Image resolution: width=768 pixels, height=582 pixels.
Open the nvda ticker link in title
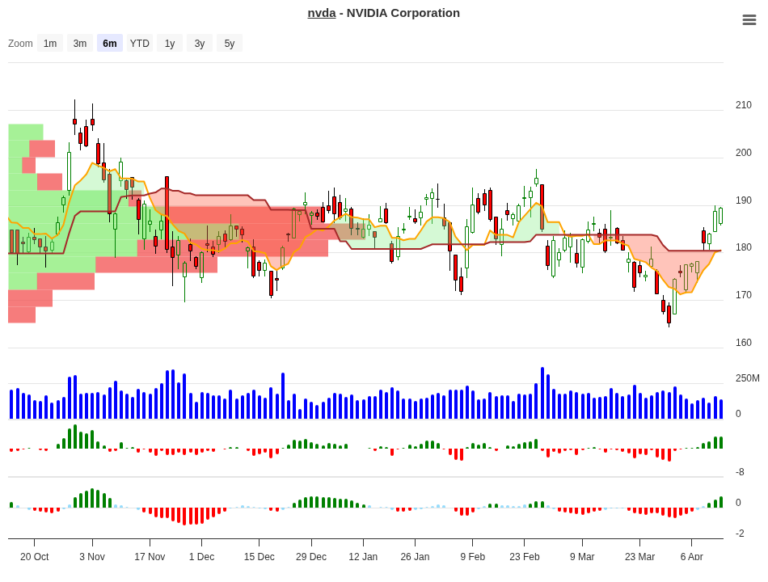(321, 13)
